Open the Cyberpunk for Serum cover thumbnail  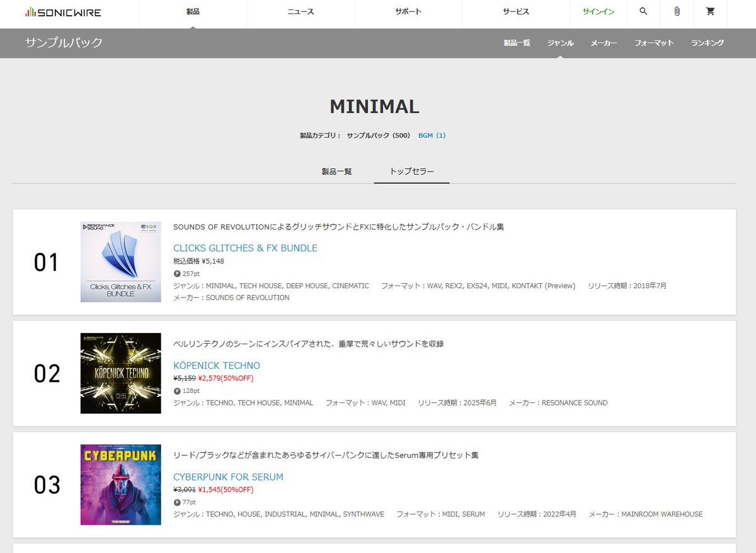(121, 484)
